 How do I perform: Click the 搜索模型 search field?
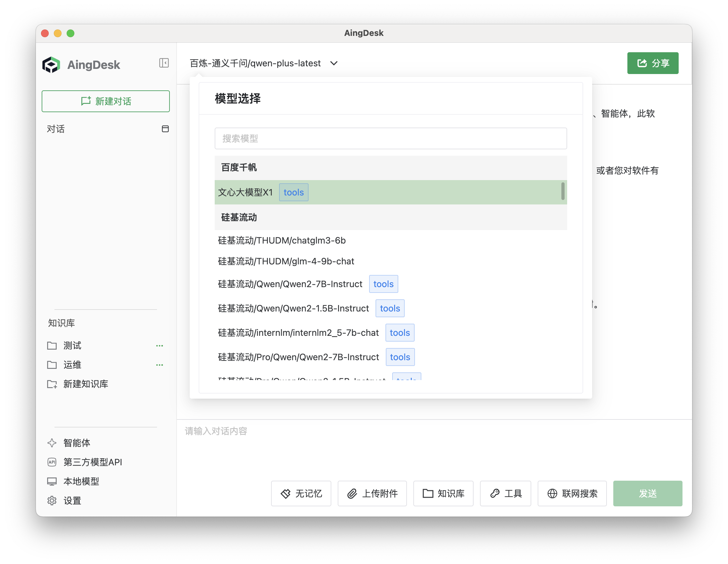(x=390, y=138)
